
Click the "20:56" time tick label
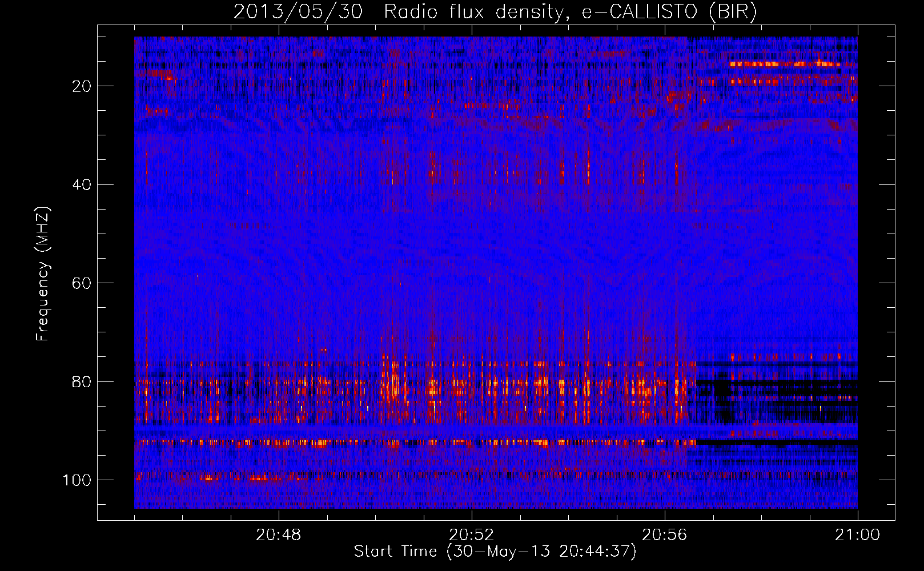[665, 535]
